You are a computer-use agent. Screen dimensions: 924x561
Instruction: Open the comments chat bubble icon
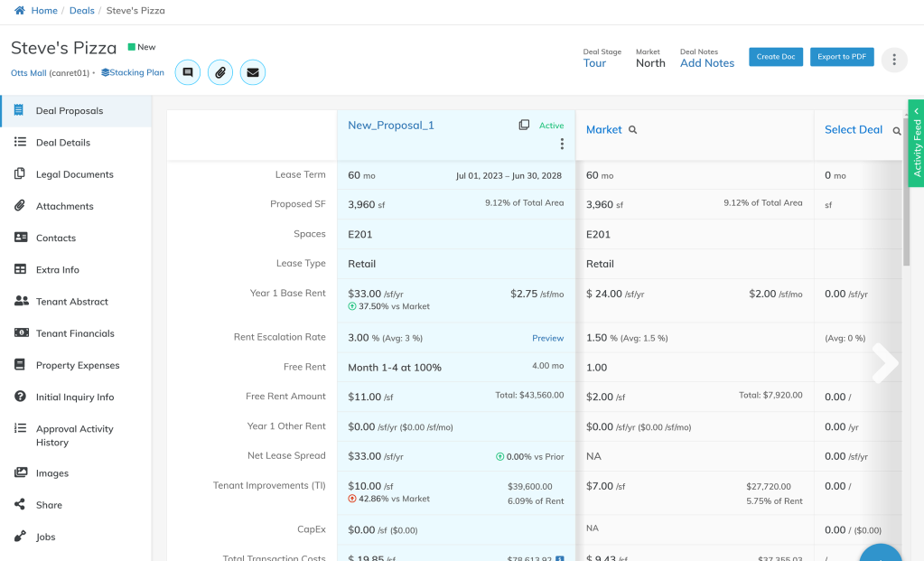click(188, 72)
